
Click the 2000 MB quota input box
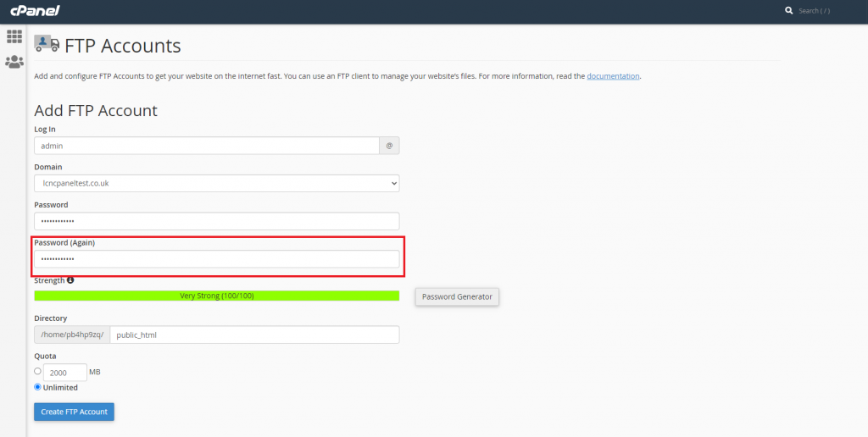(64, 373)
